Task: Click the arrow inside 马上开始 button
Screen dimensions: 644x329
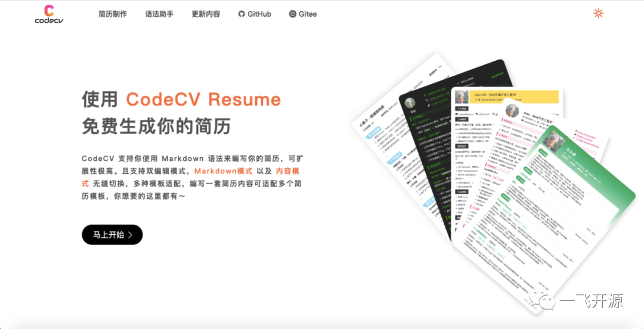Action: point(130,235)
